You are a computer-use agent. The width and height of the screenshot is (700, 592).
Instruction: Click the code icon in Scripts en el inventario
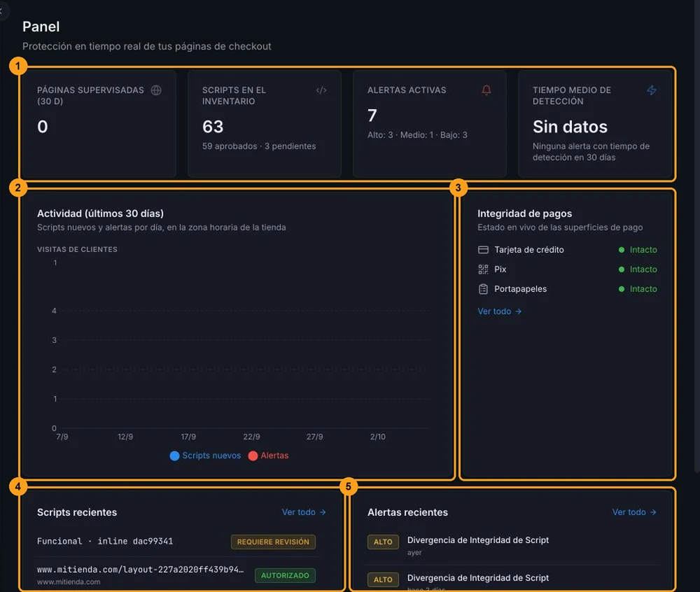pyautogui.click(x=321, y=90)
